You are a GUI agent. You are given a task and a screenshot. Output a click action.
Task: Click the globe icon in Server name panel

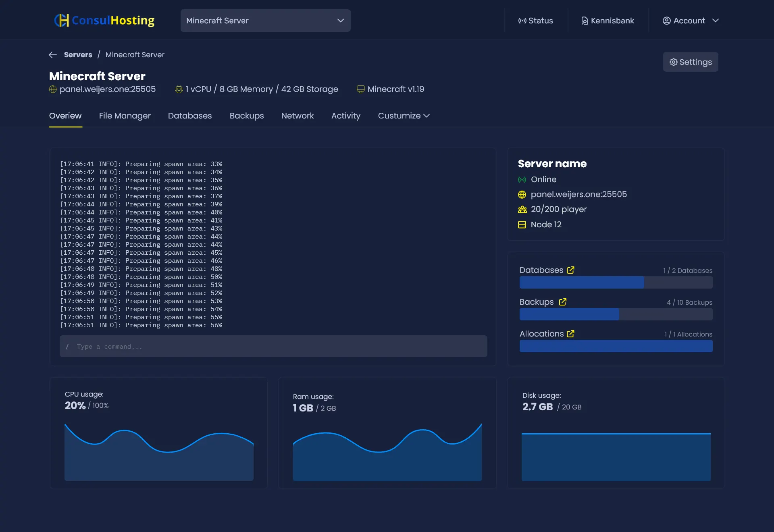pos(522,195)
